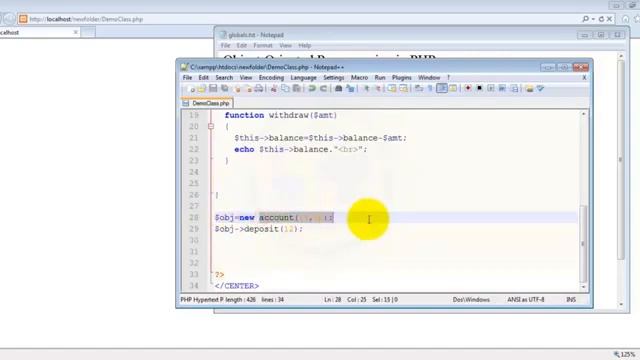
Task: Click the Replace icon next to Find
Action: (350, 89)
